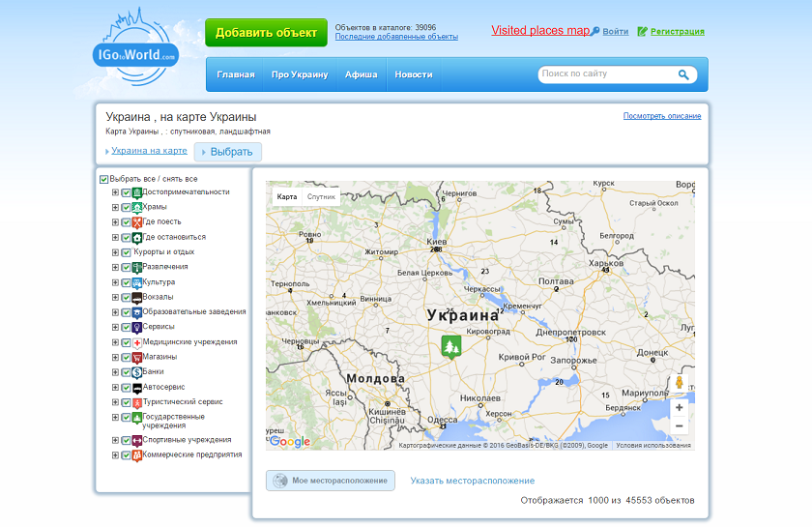Toggle the Выбрать все / снять все checkbox
This screenshot has height=527, width=812.
click(x=103, y=179)
